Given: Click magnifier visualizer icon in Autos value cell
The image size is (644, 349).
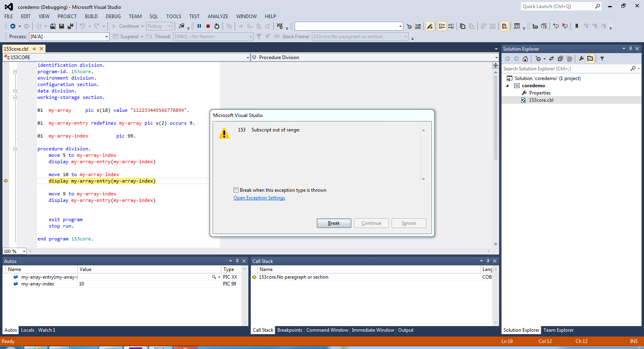Looking at the screenshot, I should coord(214,277).
